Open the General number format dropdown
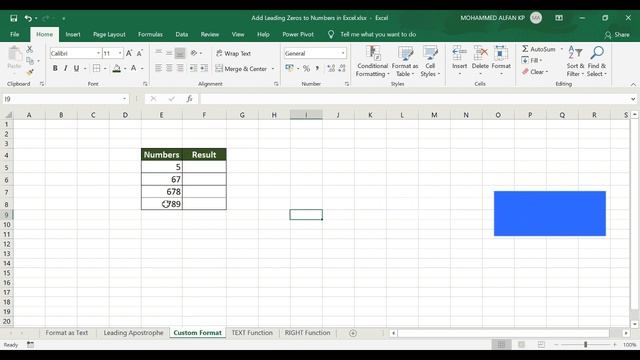The image size is (640, 360). 343,53
